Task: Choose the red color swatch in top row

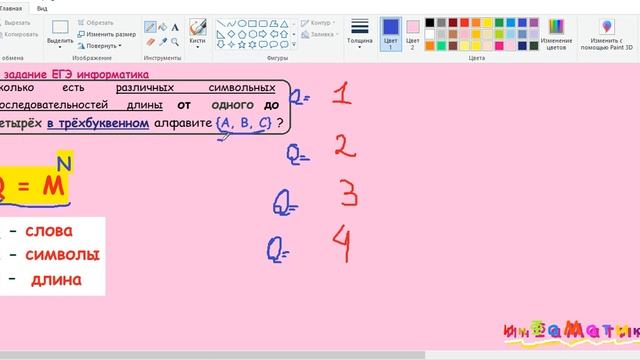Action: pos(464,23)
